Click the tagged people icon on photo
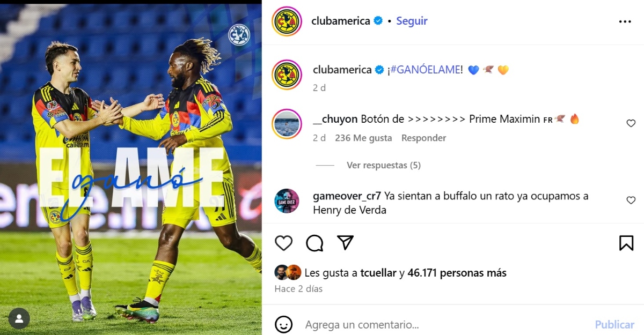The image size is (644, 335). pyautogui.click(x=19, y=319)
